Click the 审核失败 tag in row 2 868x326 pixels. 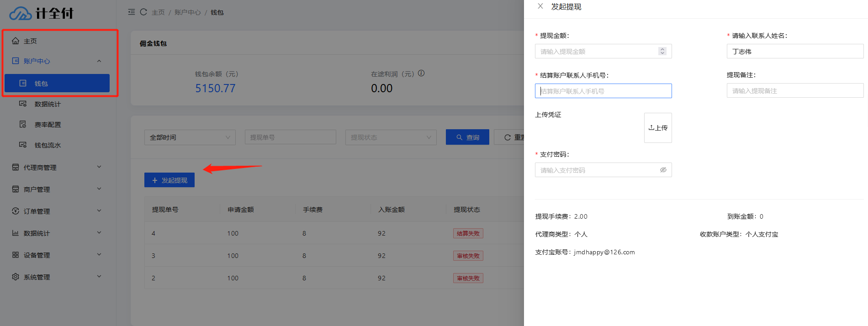[x=468, y=278]
